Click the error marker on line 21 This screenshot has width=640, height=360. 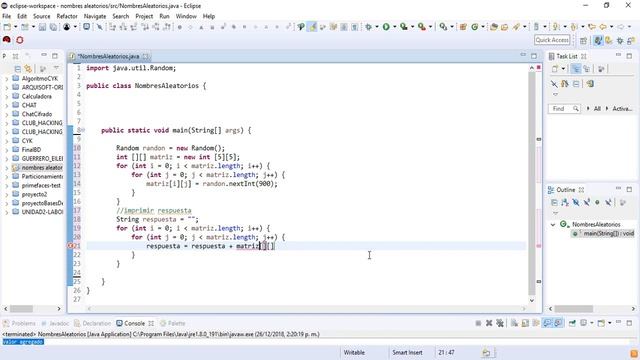[x=70, y=246]
